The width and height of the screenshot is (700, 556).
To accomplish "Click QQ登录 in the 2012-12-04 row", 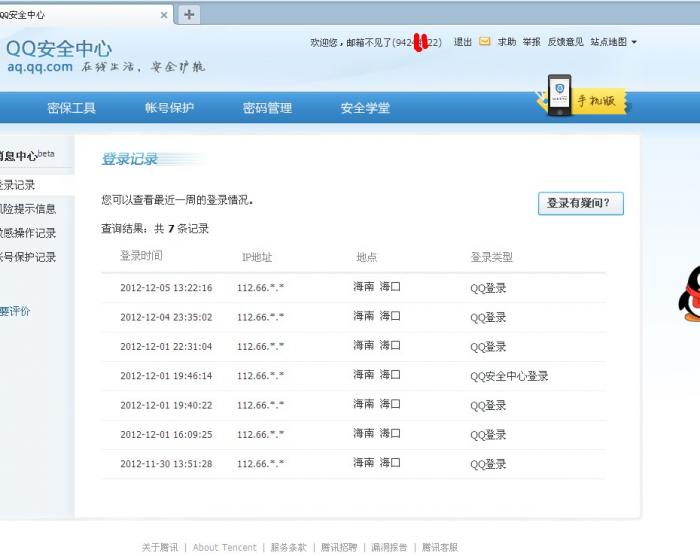I will point(488,318).
